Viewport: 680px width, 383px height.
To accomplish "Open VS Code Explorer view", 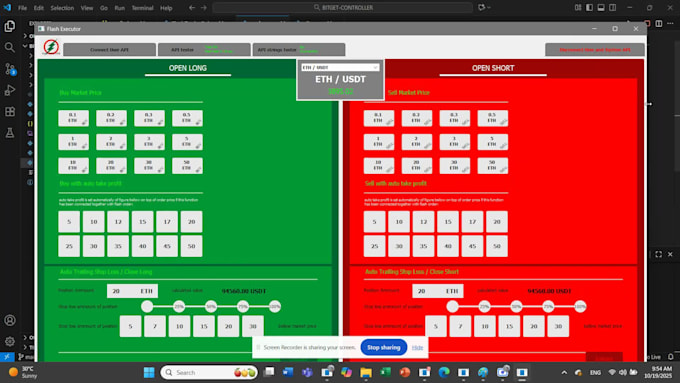I will click(x=10, y=26).
